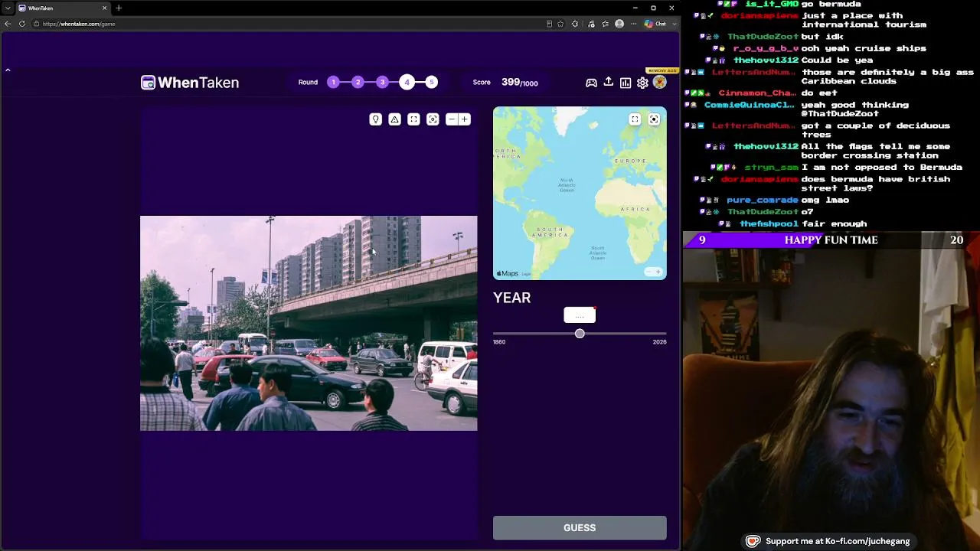Click the year value input box
Screen dimensions: 980x551
(580, 315)
